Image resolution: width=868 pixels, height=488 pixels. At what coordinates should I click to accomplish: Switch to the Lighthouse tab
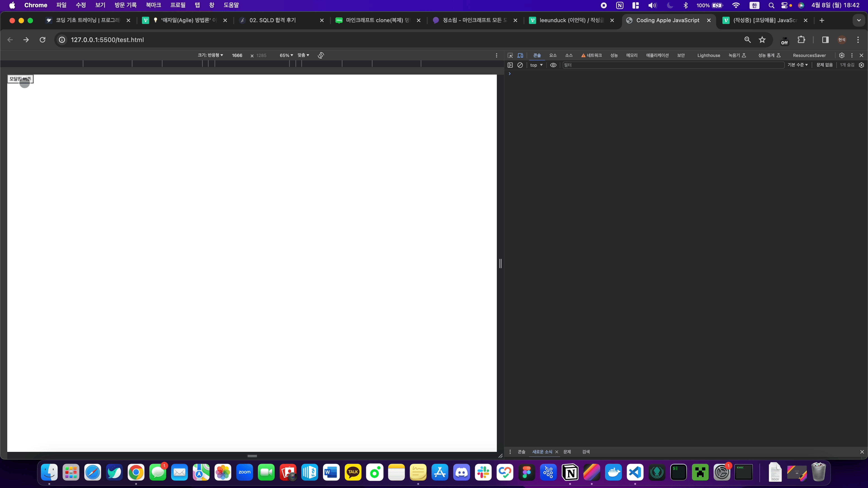point(708,55)
